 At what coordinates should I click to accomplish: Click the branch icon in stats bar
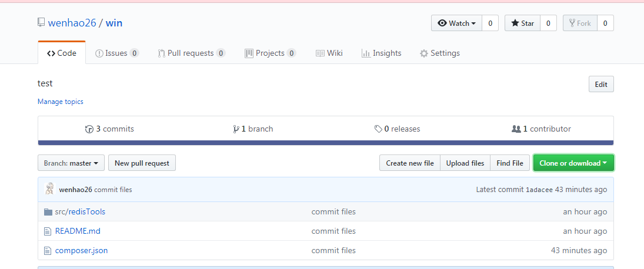pyautogui.click(x=236, y=129)
